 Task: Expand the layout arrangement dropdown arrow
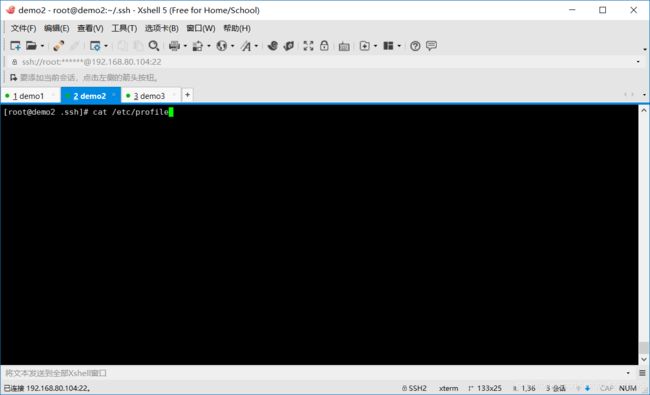click(399, 46)
